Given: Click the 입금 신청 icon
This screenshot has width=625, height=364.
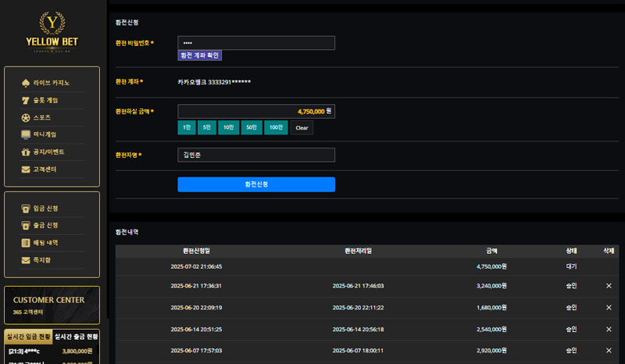Looking at the screenshot, I should [x=26, y=209].
